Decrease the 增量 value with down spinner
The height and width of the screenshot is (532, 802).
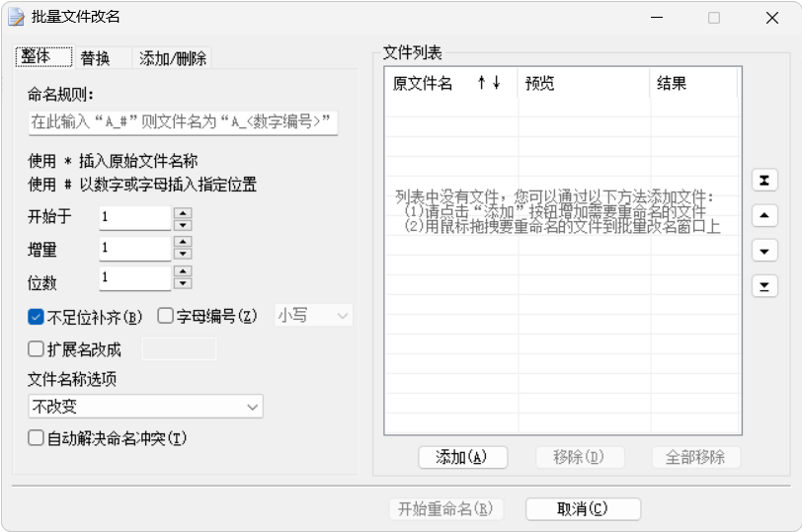(x=183, y=254)
